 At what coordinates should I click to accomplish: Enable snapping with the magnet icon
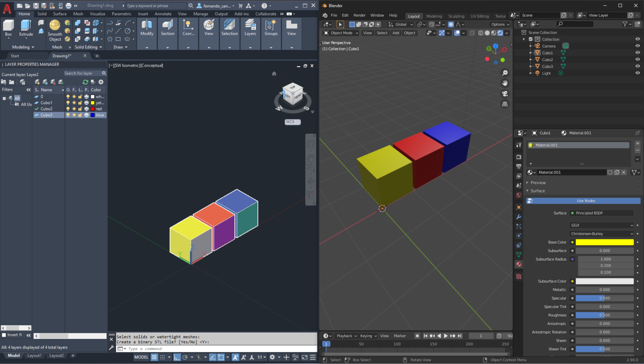point(431,24)
